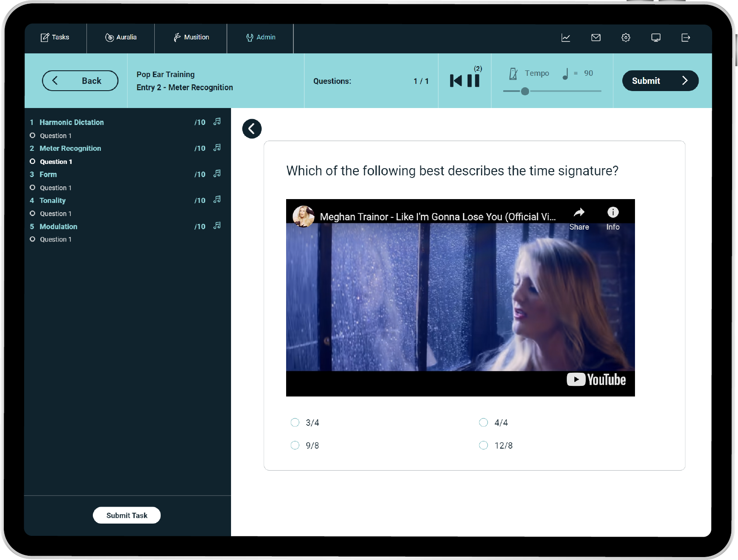Click the music note icon beside Harmonic Dictation

point(217,122)
